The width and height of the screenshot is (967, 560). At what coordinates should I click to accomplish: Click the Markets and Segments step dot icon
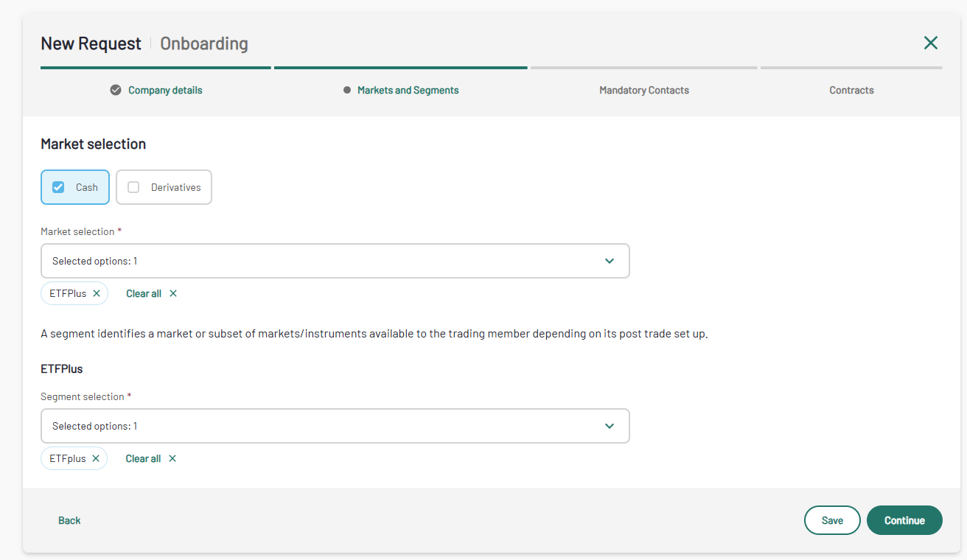click(346, 90)
